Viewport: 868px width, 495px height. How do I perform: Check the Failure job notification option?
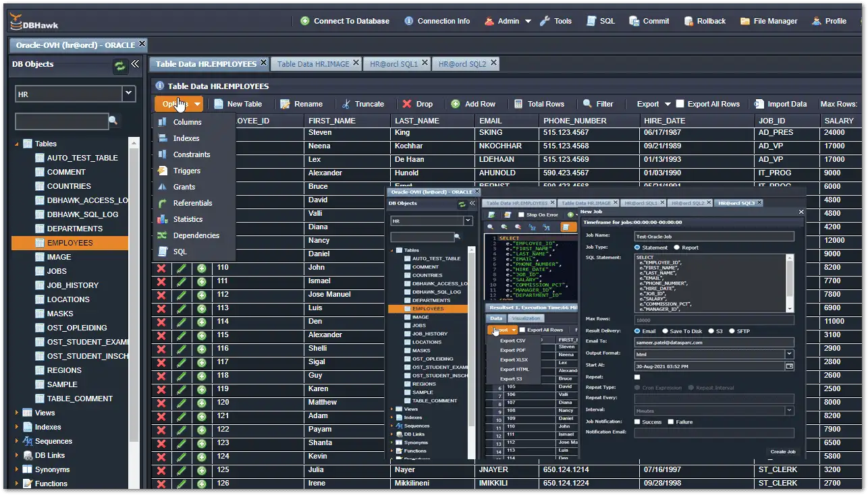(670, 421)
